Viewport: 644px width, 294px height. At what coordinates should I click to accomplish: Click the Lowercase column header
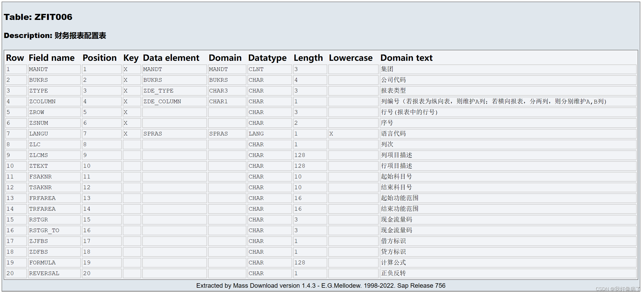351,58
